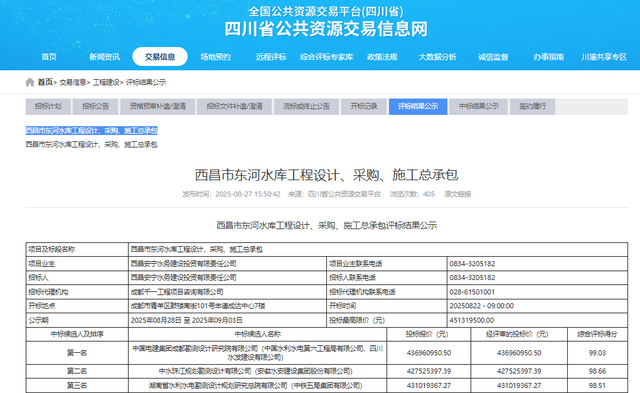Viewport: 640px width, 393px height.
Task: Open the 综合评标专家库 navigation item
Action: [x=327, y=57]
